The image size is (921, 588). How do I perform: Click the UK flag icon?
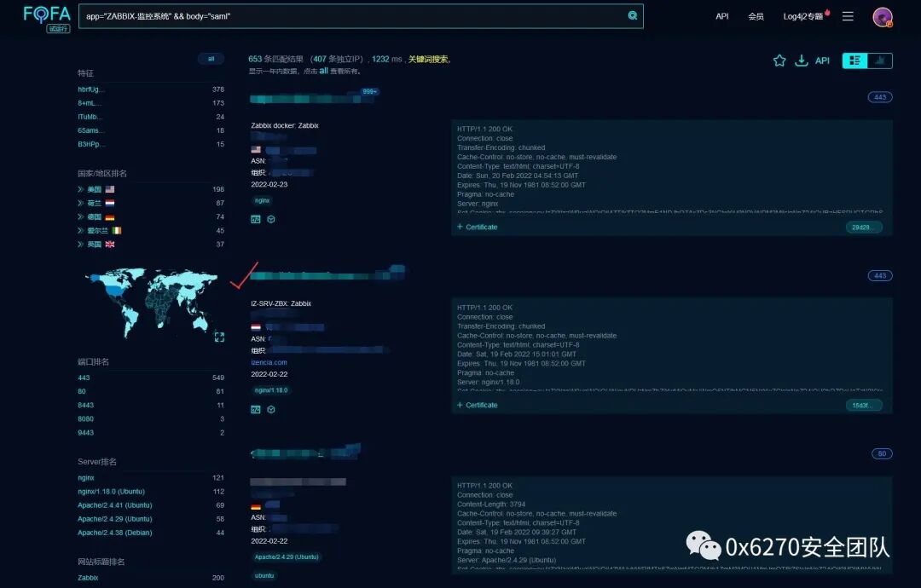tap(110, 244)
